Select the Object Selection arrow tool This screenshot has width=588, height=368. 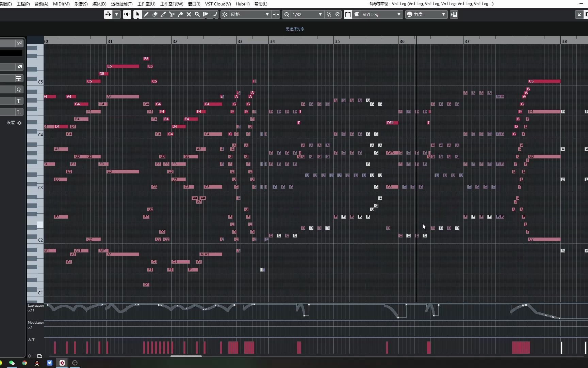point(137,14)
